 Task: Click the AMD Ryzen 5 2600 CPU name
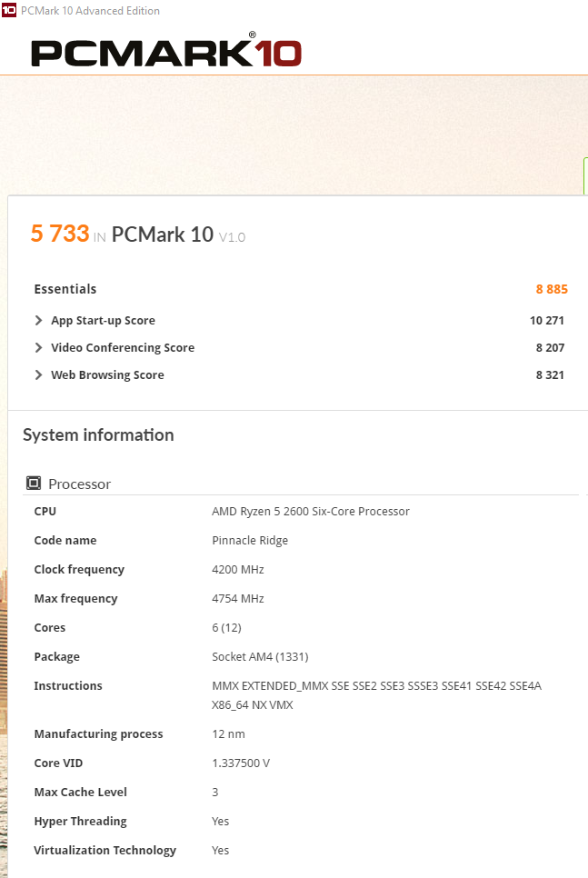point(310,512)
